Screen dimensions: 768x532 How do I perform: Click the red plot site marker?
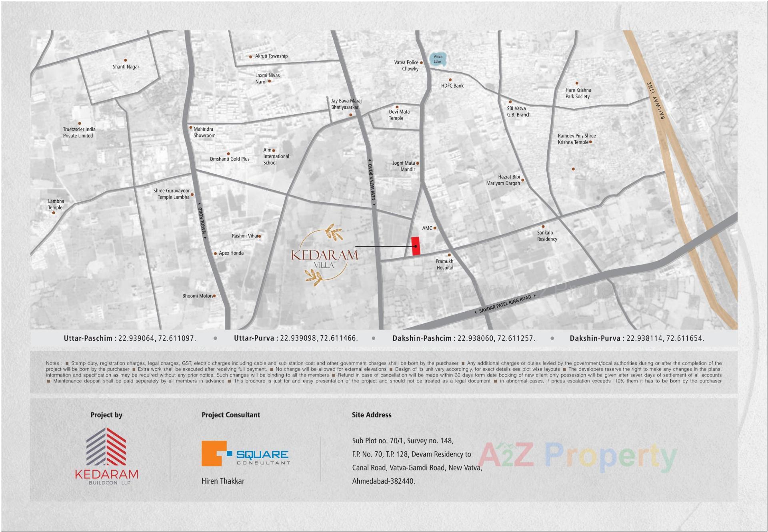[x=416, y=246]
